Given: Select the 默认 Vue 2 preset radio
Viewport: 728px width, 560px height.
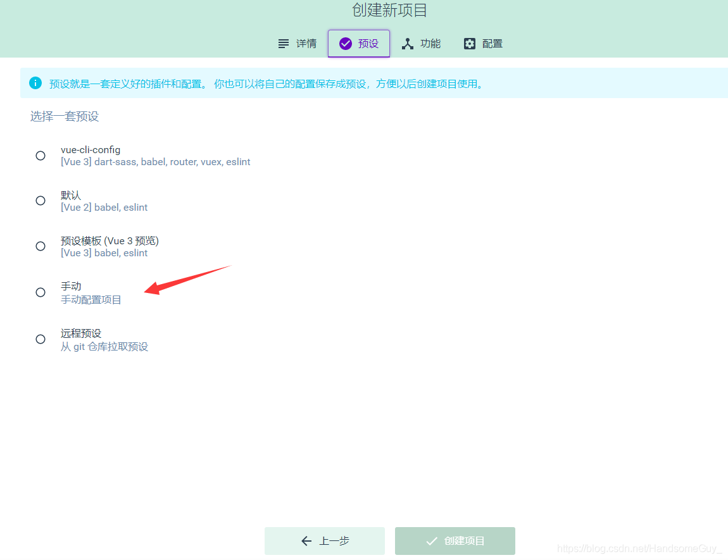Looking at the screenshot, I should pyautogui.click(x=41, y=201).
